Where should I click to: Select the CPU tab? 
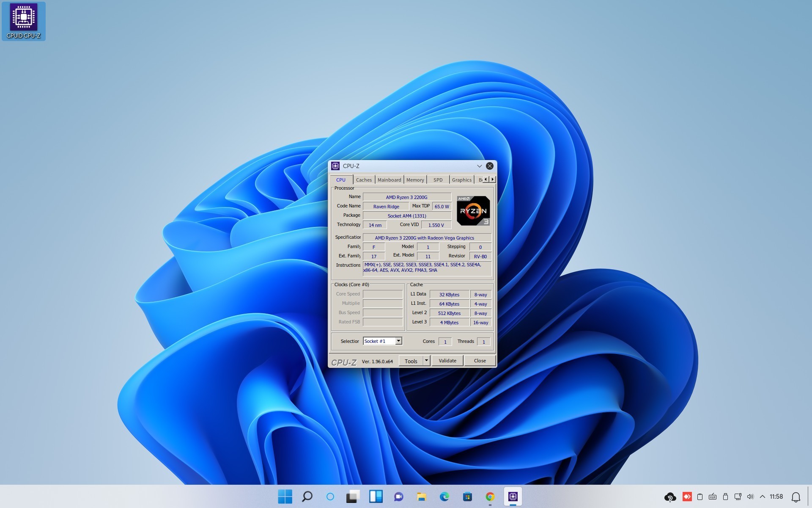click(341, 180)
